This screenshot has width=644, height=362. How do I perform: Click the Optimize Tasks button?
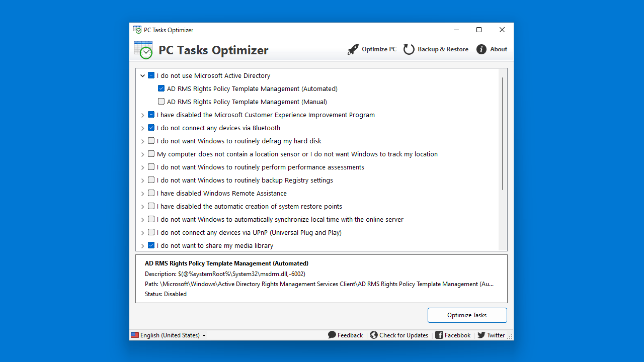tap(467, 315)
